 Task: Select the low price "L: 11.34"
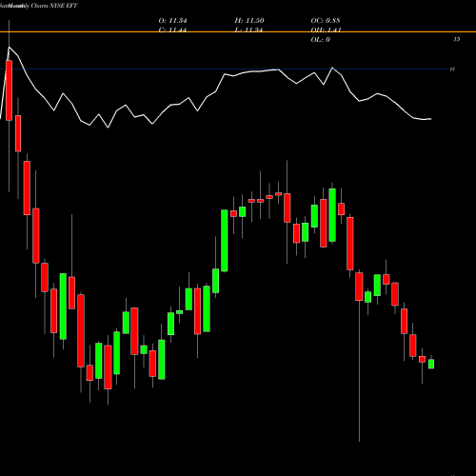tap(248, 30)
